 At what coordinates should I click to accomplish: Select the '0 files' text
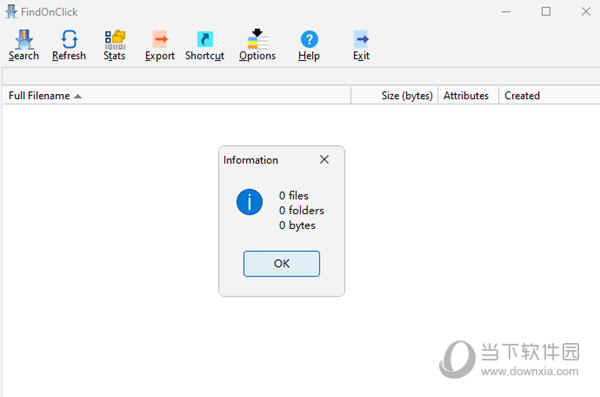point(293,196)
